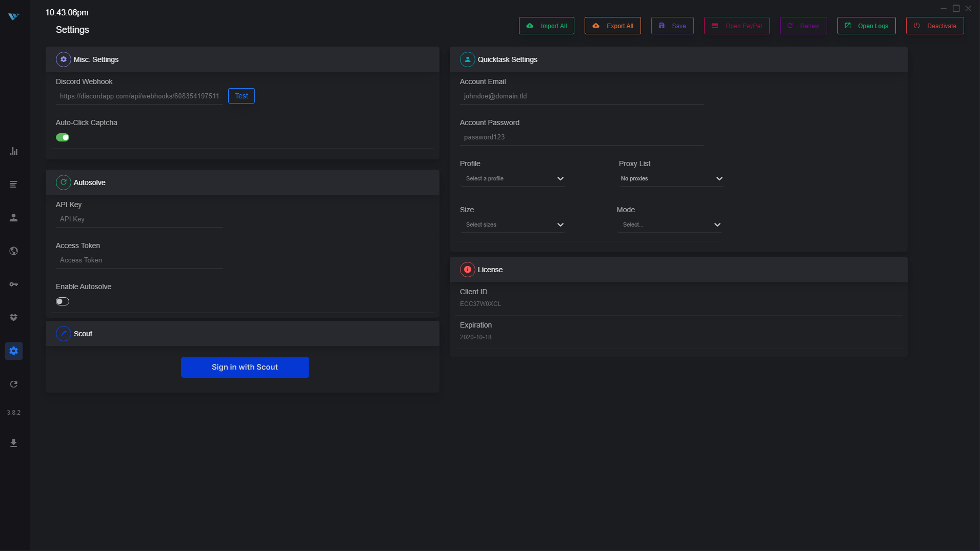
Task: Click the Sign in with Scout button
Action: [245, 367]
